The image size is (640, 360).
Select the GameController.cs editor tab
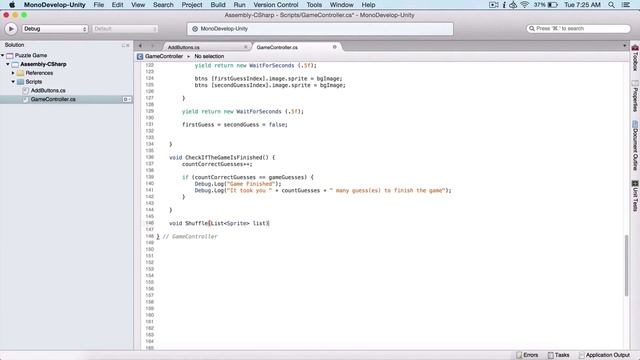click(277, 47)
